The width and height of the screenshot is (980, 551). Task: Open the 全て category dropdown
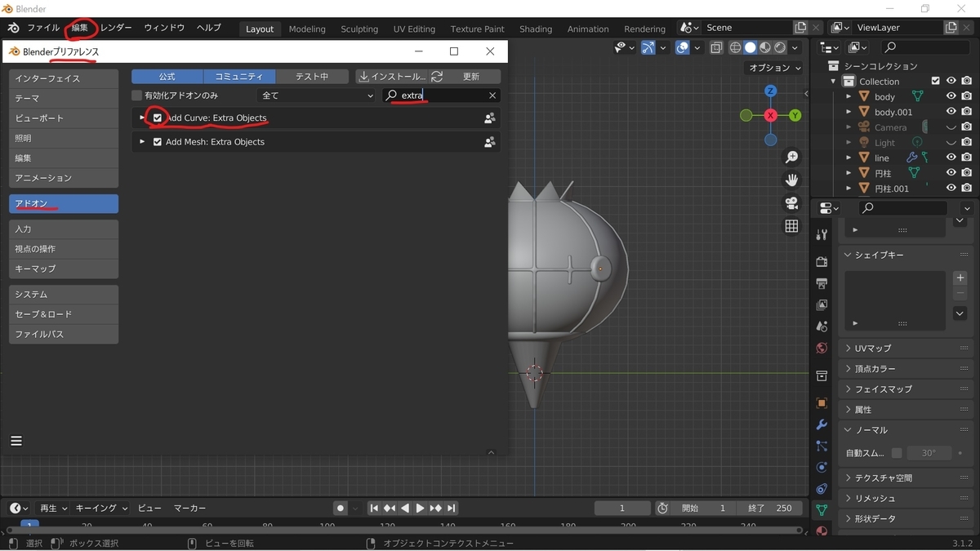(x=316, y=96)
